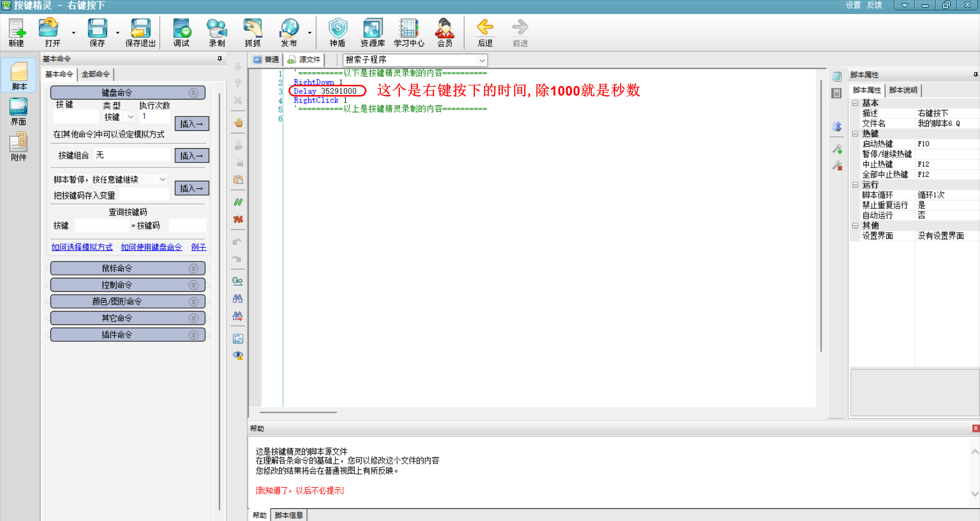The width and height of the screenshot is (980, 521).
Task: Click the 把按键码存入变量 input field
Action: [x=144, y=195]
